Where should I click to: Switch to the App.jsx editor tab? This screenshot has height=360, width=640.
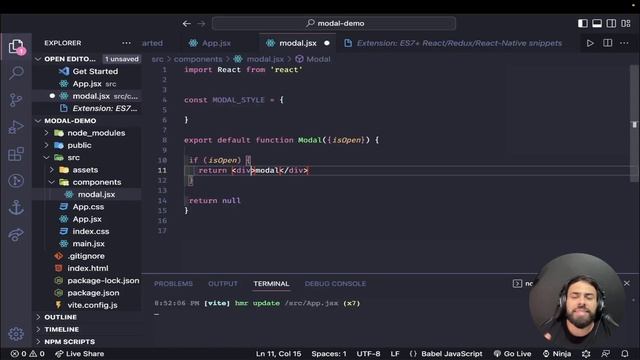216,43
